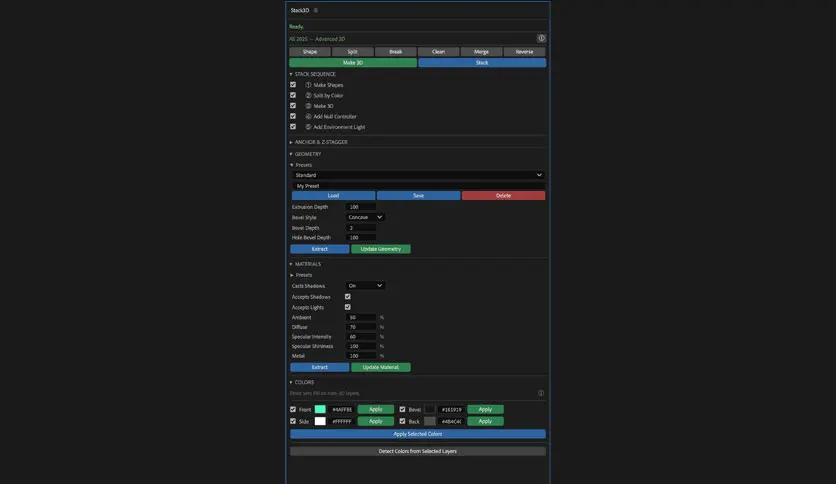Click Extract in the Materials section
Viewport: 836px width, 484px height.
(320, 367)
